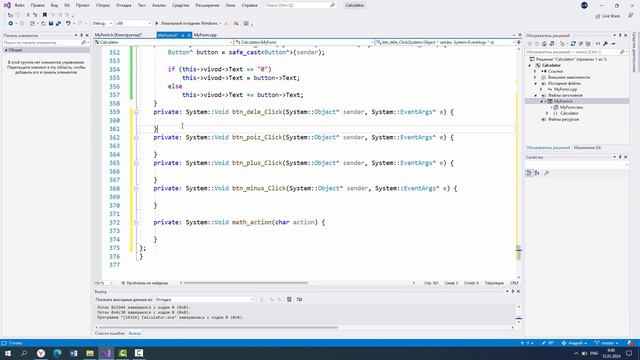Open the Debug configuration dropdown

point(102,24)
